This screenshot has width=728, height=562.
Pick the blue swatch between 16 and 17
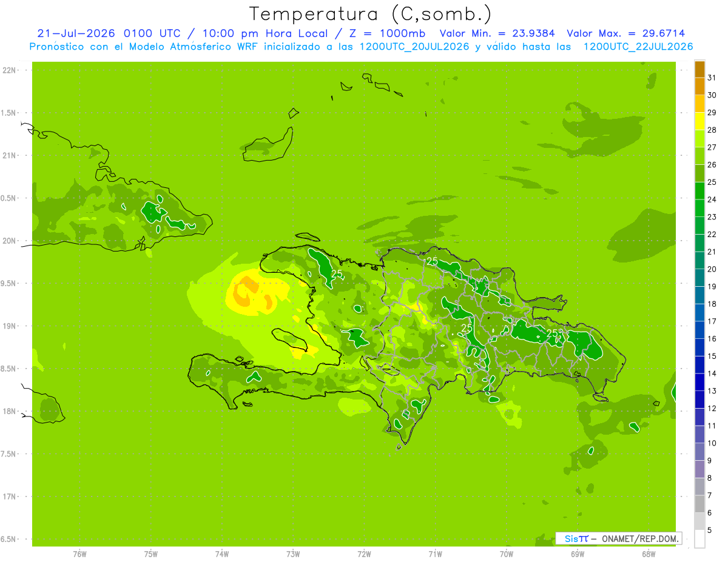pyautogui.click(x=699, y=330)
